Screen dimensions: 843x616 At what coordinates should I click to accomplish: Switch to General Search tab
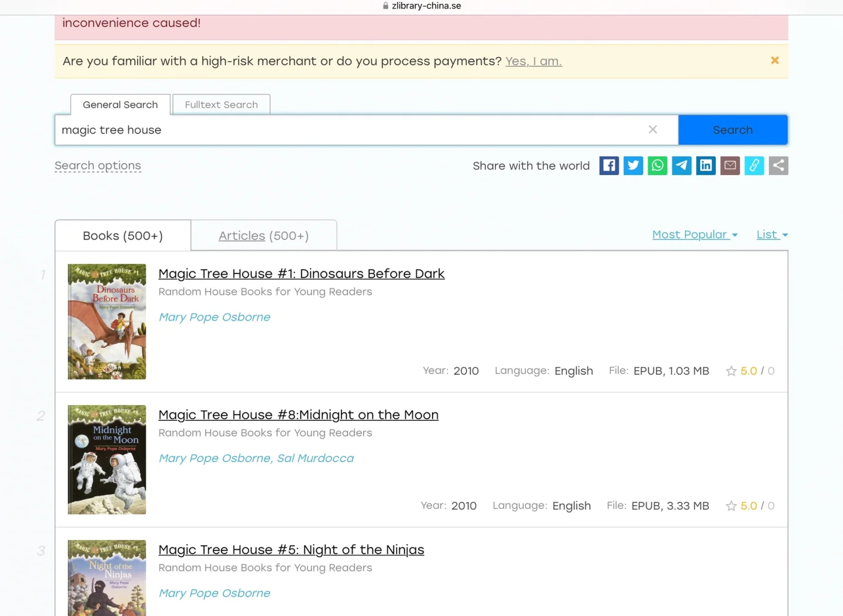120,104
